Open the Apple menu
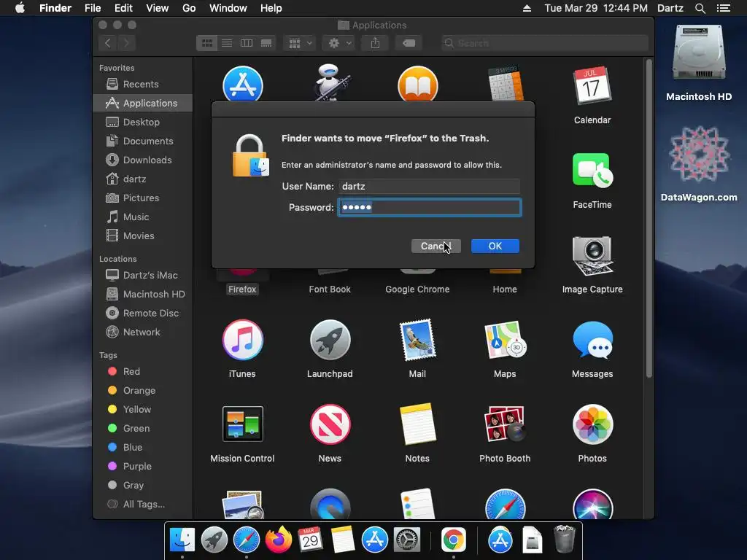This screenshot has height=560, width=747. [x=20, y=8]
